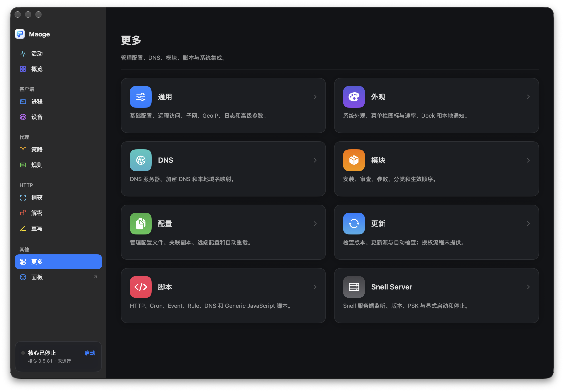Click the red 脚本 code icon
Image resolution: width=564 pixels, height=392 pixels.
pos(141,287)
